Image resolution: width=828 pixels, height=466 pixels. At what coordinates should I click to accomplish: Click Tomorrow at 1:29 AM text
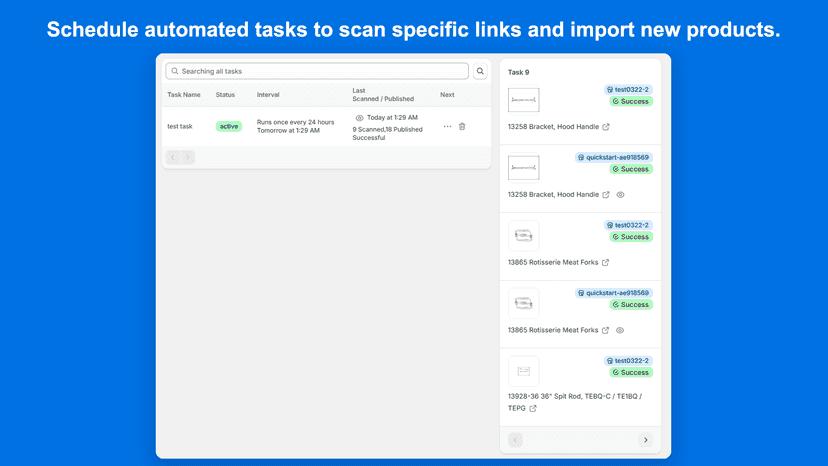click(288, 131)
